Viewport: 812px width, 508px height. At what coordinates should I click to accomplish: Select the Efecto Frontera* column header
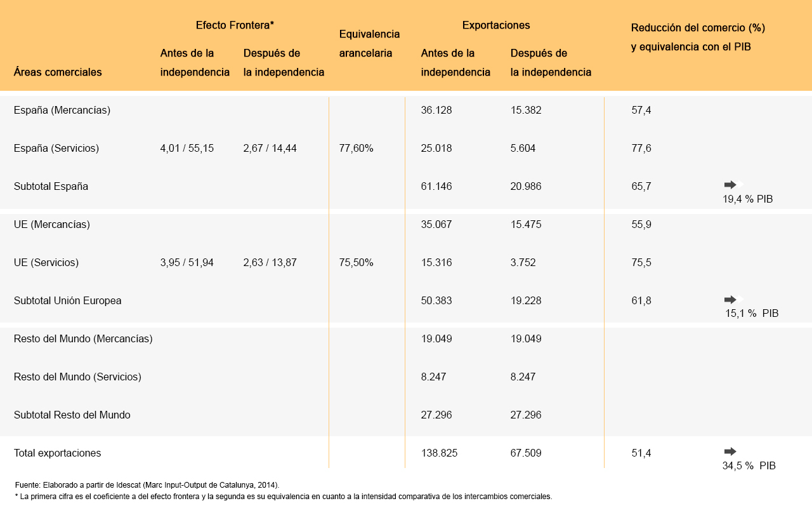(235, 25)
